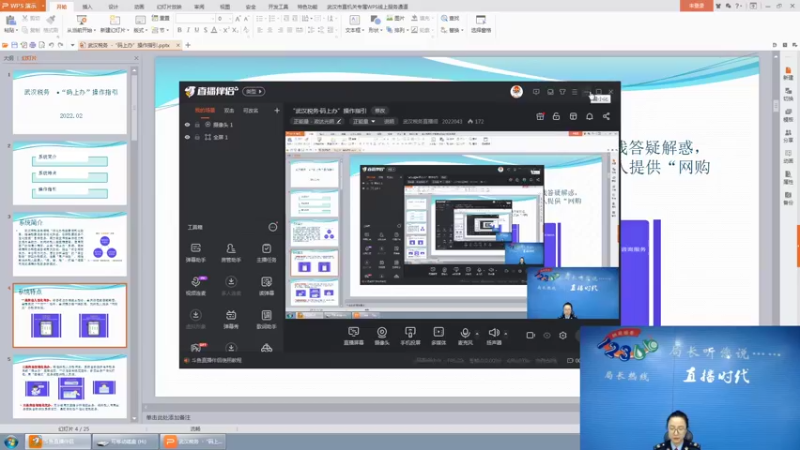Open streaming settings gear icon
Screen dimensions: 800x450
click(x=563, y=335)
